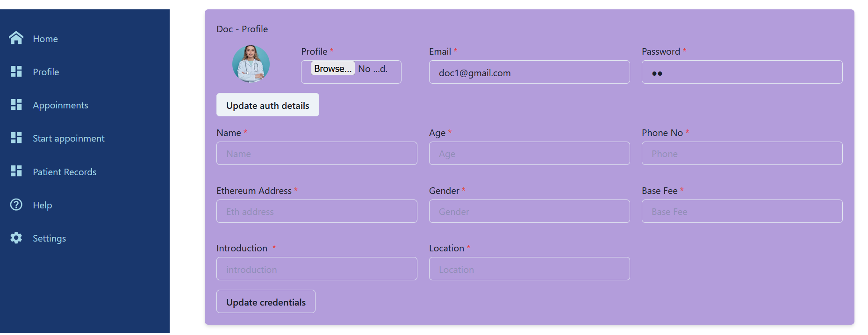Open Settings from the sidebar

pos(49,238)
